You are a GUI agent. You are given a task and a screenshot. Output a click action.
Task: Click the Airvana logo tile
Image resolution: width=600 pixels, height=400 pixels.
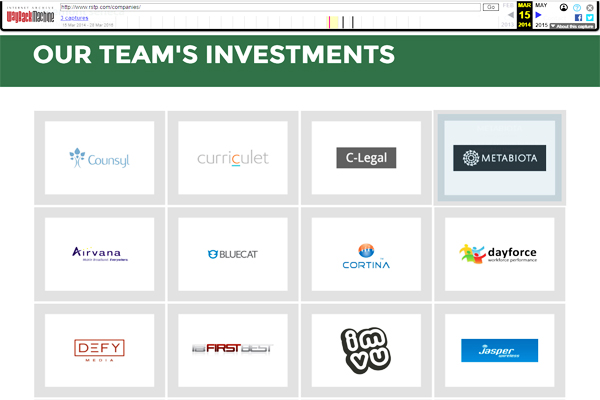click(99, 254)
